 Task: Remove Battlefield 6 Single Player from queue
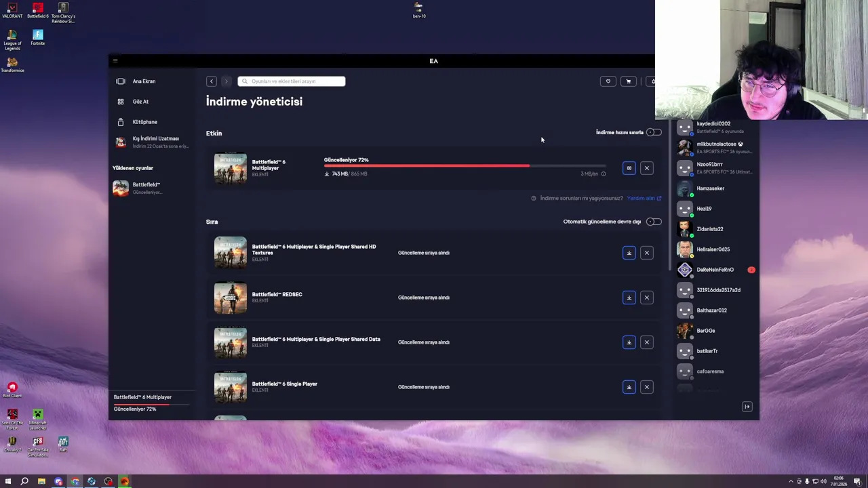[647, 387]
